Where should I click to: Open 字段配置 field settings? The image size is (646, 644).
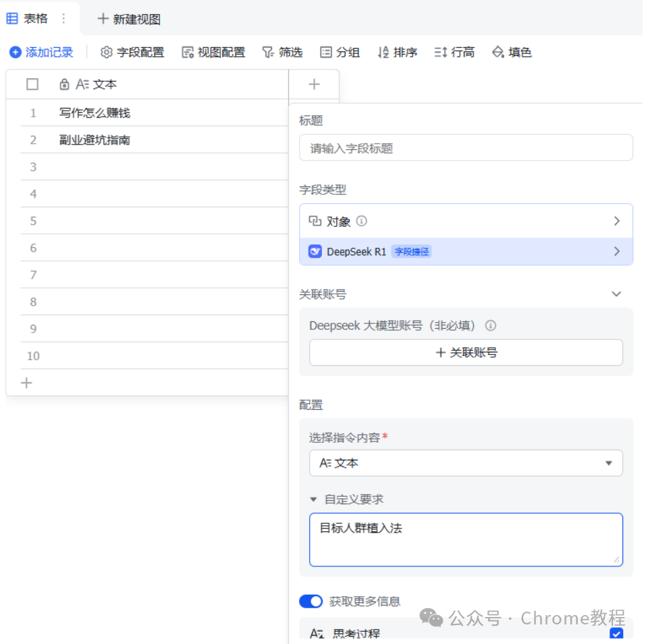click(x=132, y=53)
